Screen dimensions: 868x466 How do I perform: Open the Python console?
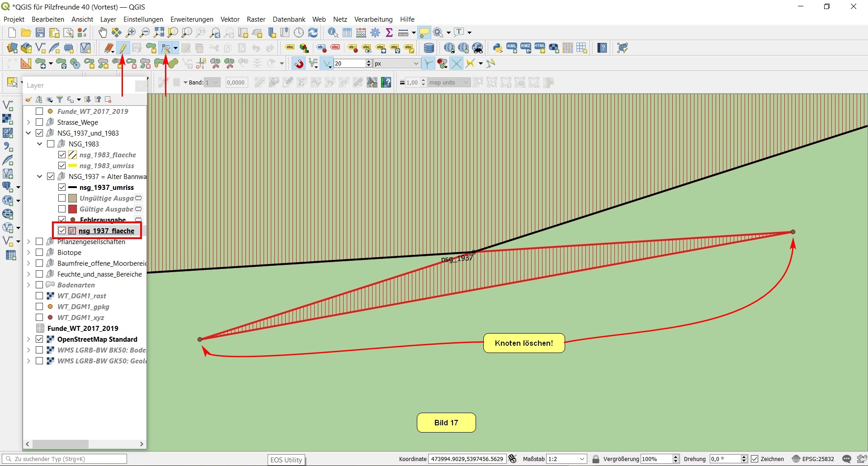click(x=498, y=48)
